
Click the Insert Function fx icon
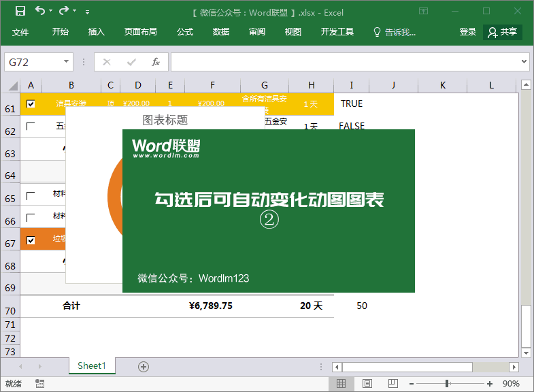(156, 62)
